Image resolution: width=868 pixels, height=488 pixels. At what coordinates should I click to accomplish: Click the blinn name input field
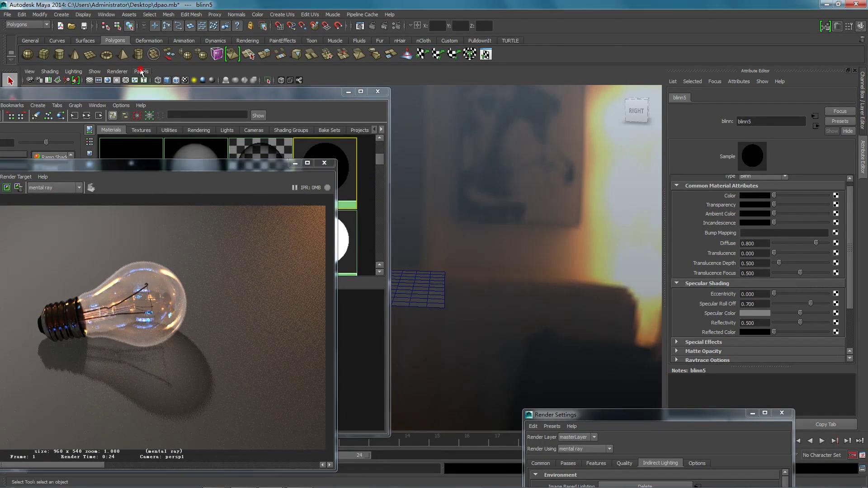(x=770, y=121)
